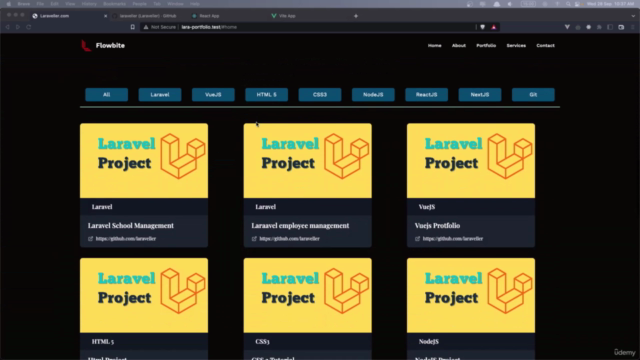The width and height of the screenshot is (640, 360).
Task: Open Brave Rewards triangle icon
Action: 493,27
